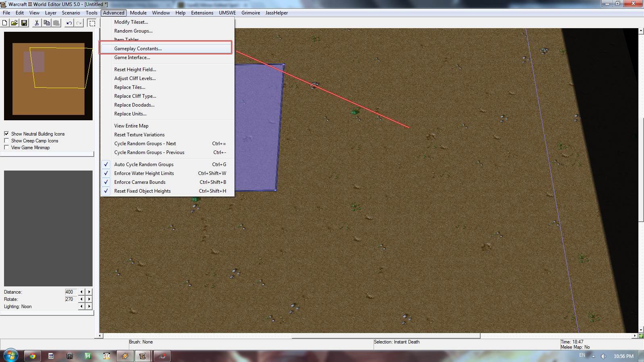Switch to World Editor taskbar icon
The height and width of the screenshot is (362, 644).
[142, 356]
